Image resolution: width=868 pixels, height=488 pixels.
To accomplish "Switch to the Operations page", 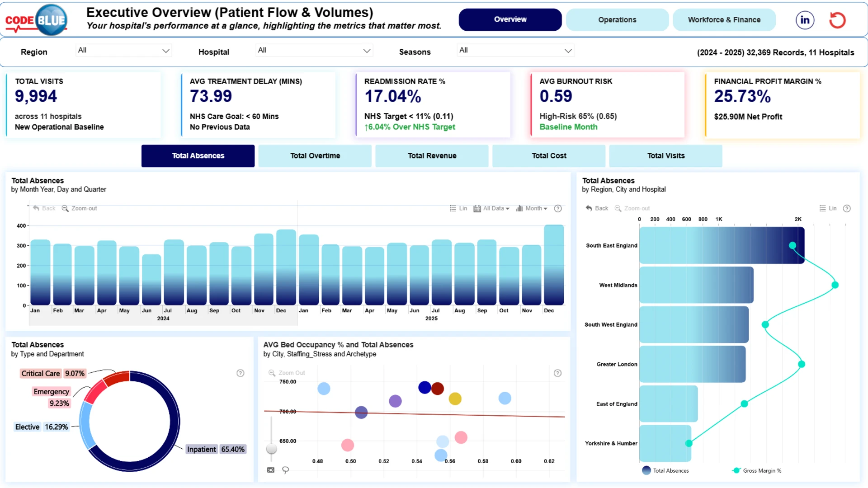I will coord(617,20).
